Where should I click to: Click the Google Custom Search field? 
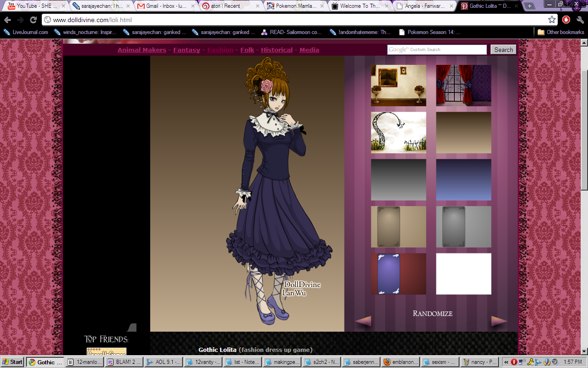point(436,50)
